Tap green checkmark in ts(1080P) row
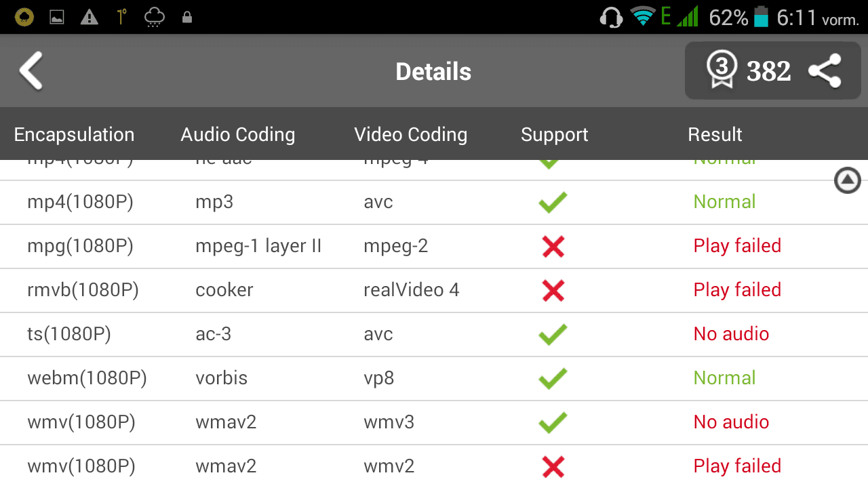This screenshot has height=488, width=868. pyautogui.click(x=553, y=334)
